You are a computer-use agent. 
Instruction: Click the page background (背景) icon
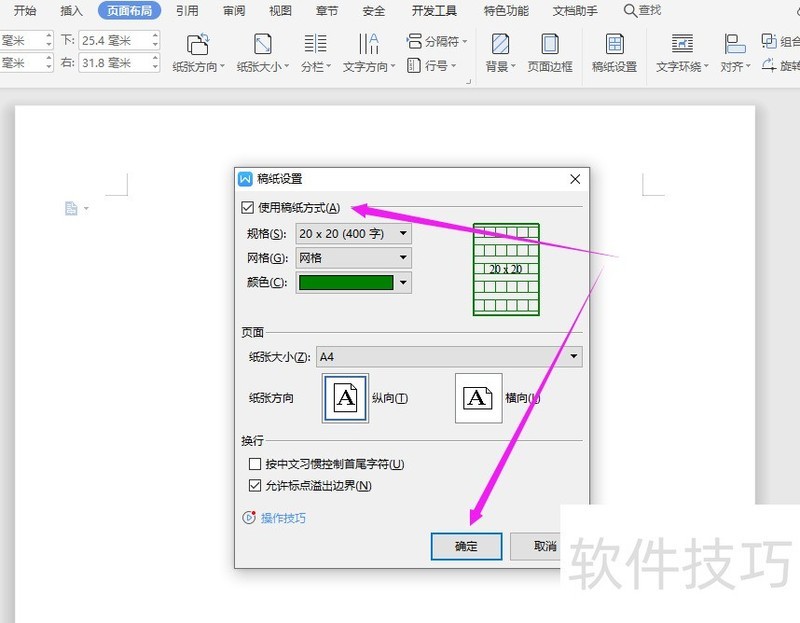click(x=500, y=45)
